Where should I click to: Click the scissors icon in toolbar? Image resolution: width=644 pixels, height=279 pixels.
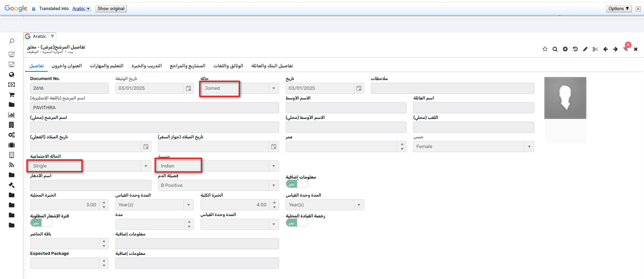(595, 49)
